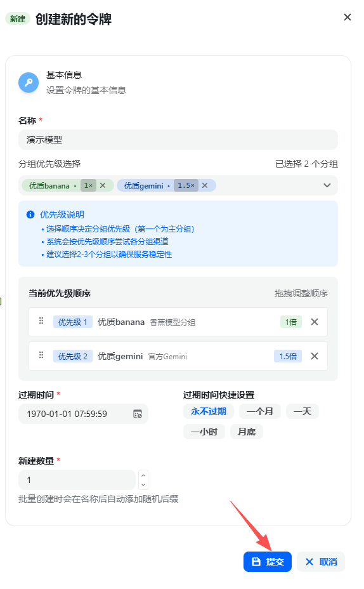Click the 新建 badge in the header

(x=18, y=19)
